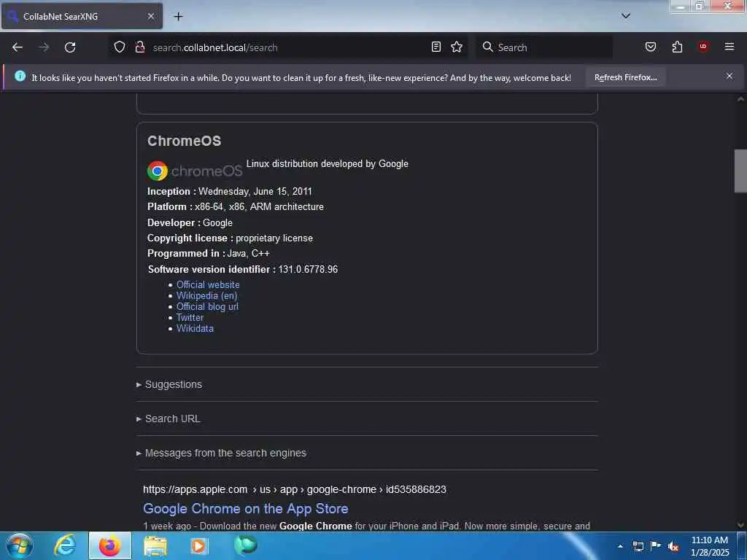Screen dimensions: 747x560
Task: Select the CollabNet SearXNG tab
Action: coord(82,16)
